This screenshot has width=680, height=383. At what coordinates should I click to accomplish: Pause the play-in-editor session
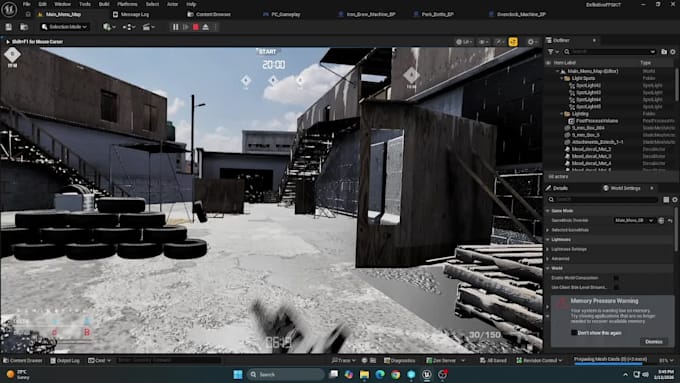point(175,27)
